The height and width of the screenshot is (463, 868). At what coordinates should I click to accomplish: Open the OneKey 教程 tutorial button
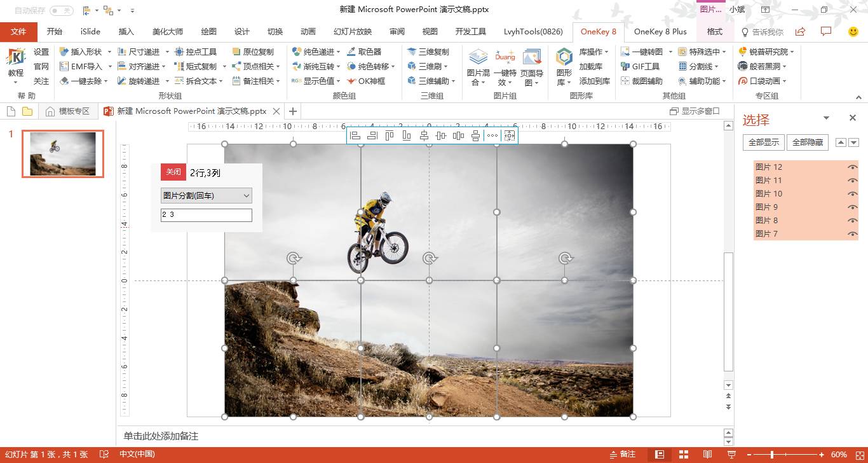[16, 66]
